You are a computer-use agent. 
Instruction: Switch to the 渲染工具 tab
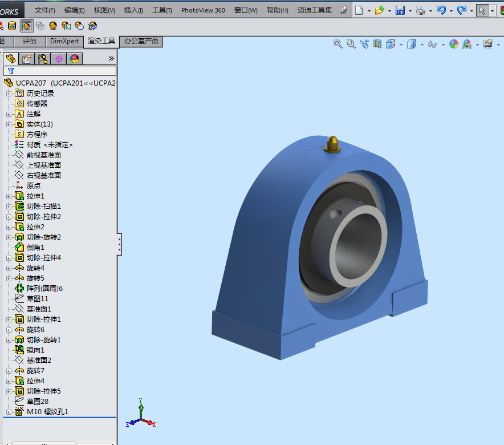pyautogui.click(x=101, y=41)
